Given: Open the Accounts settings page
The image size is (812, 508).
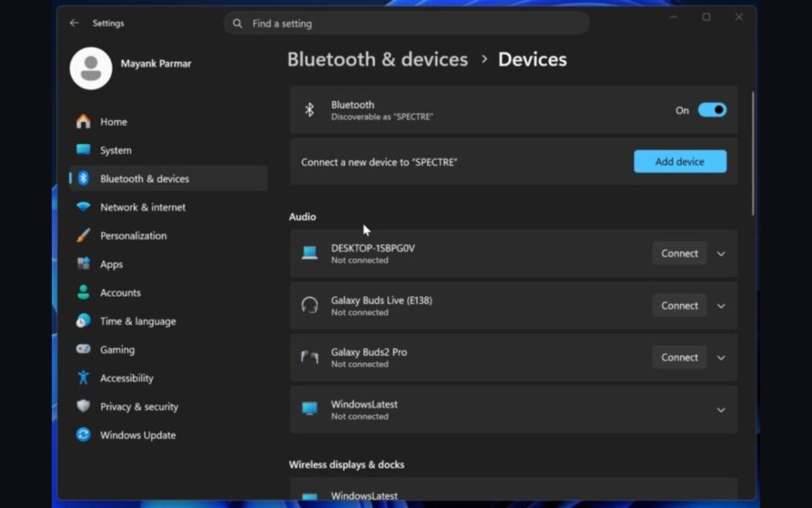Looking at the screenshot, I should click(x=168, y=293).
